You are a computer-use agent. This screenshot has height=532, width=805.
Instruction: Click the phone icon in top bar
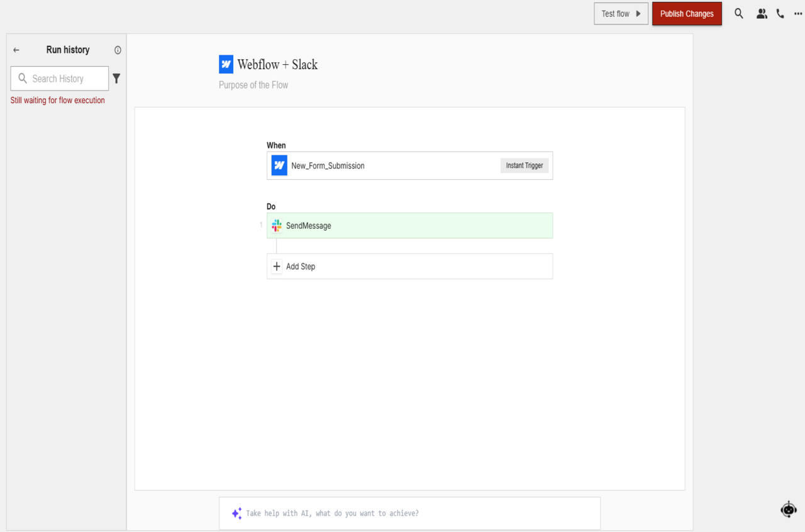point(780,14)
